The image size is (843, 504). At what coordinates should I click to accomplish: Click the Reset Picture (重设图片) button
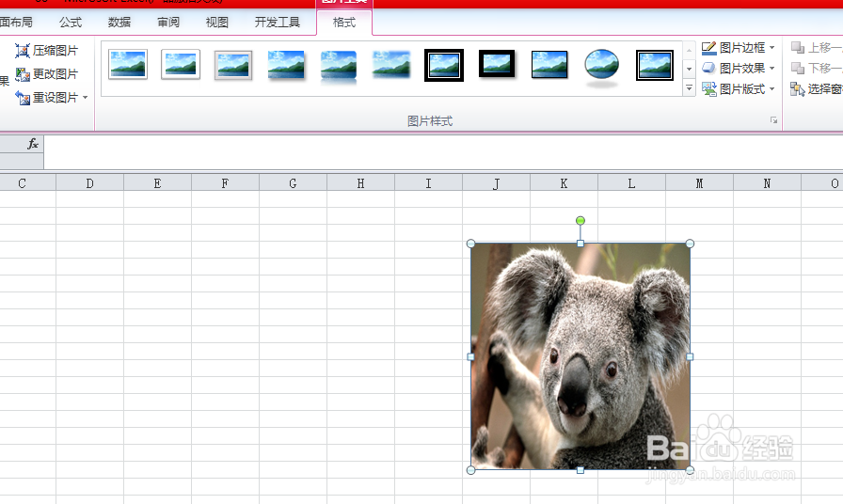pyautogui.click(x=46, y=98)
